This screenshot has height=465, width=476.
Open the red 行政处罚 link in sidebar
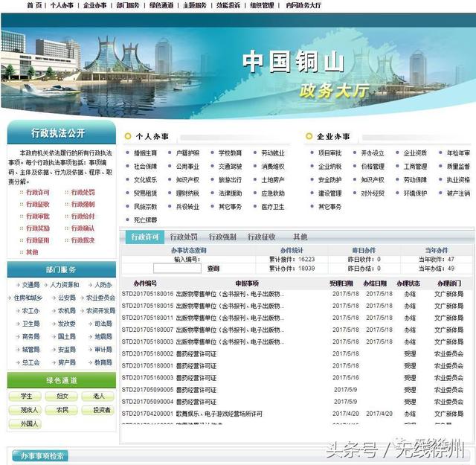(x=83, y=192)
